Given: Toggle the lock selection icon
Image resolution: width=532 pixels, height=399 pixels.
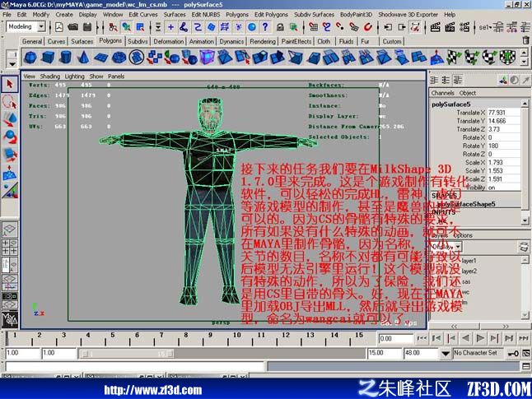Looking at the screenshot, I should pos(280,27).
